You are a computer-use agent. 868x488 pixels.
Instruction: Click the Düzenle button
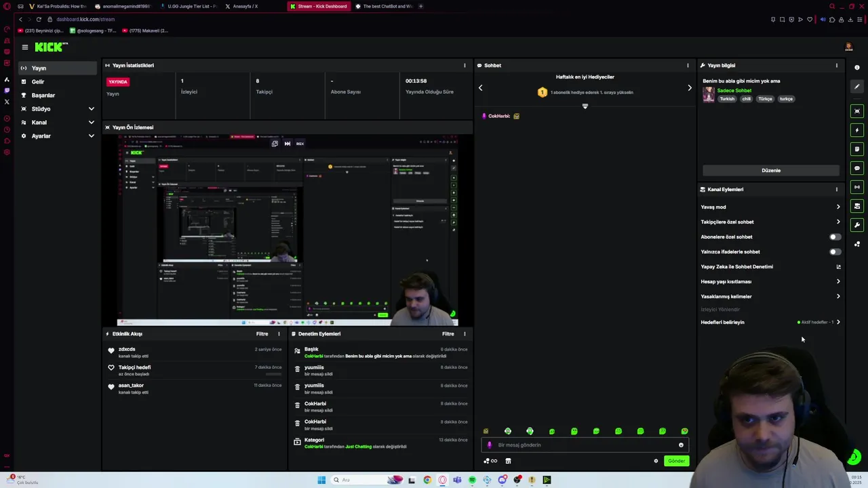pos(771,170)
